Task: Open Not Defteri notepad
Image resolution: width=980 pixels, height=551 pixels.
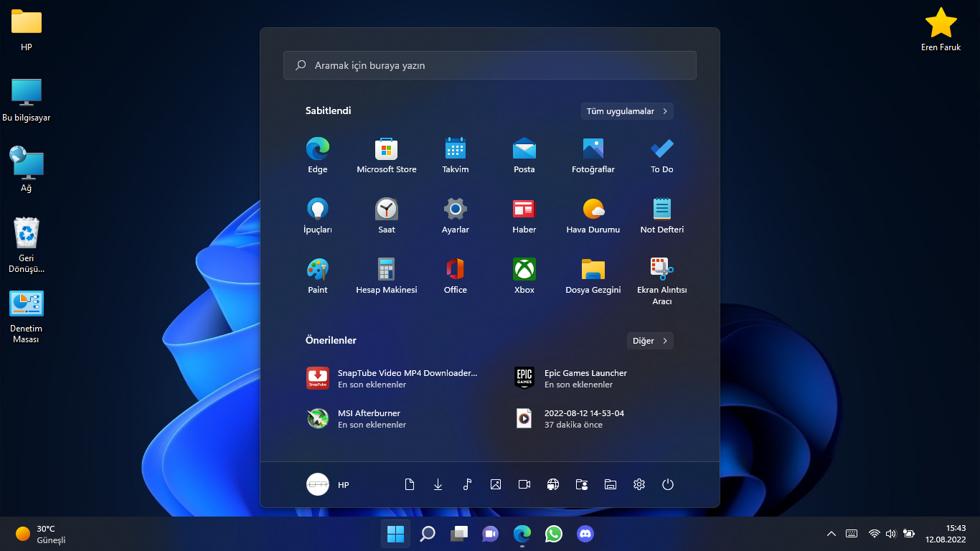Action: click(x=662, y=216)
